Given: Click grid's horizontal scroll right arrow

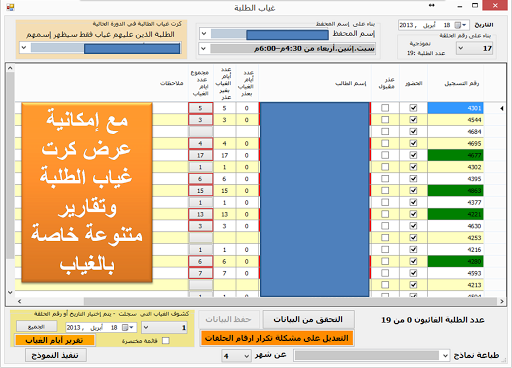Looking at the screenshot, I should pyautogui.click(x=502, y=301).
